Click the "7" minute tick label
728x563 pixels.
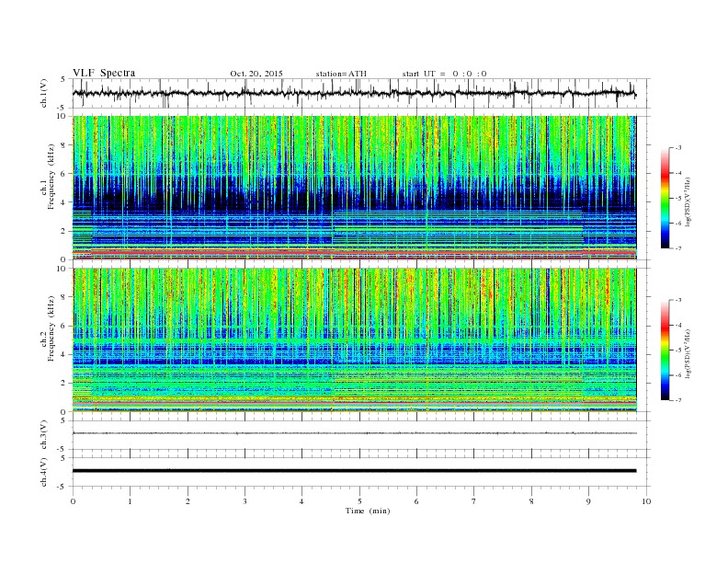coord(473,501)
